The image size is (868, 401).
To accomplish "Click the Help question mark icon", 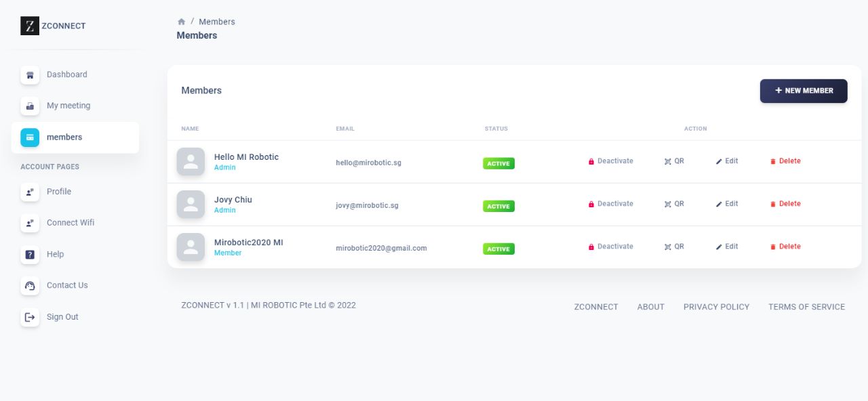I will 30,255.
